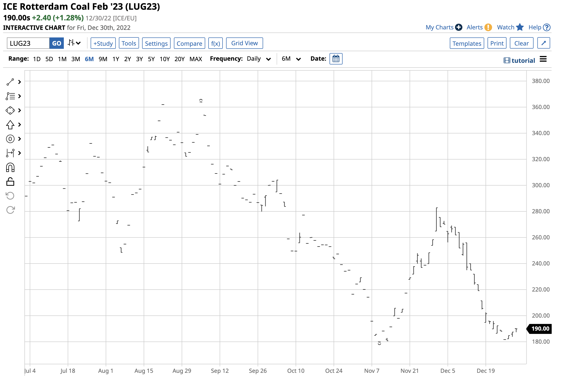Click the redo arrow icon
567x392 pixels.
[x=10, y=210]
